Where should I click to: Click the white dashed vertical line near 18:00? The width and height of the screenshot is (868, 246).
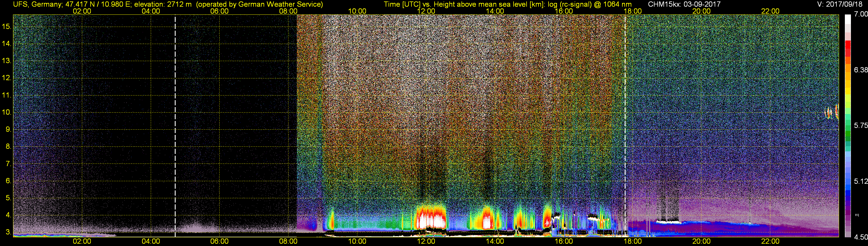click(x=625, y=125)
